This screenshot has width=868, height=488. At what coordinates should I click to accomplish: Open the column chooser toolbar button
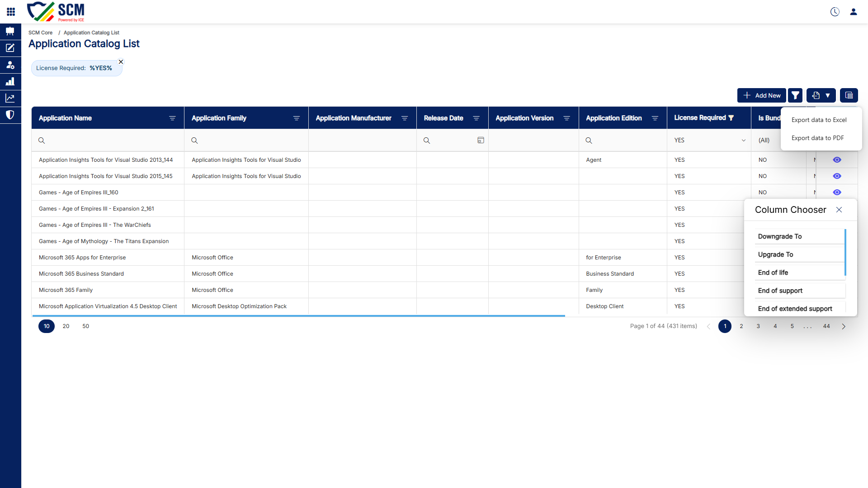click(849, 95)
